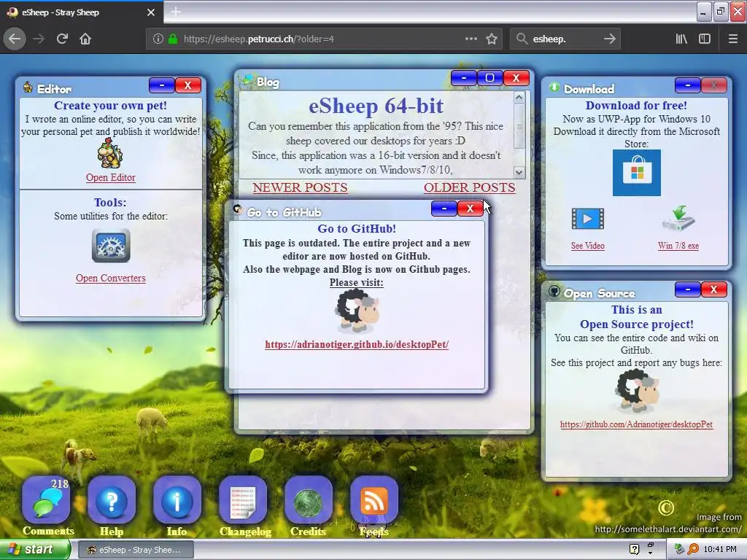Viewport: 747px width, 560px height.
Task: Open the adrianotiger.github.io/desktopPet link
Action: click(x=357, y=344)
